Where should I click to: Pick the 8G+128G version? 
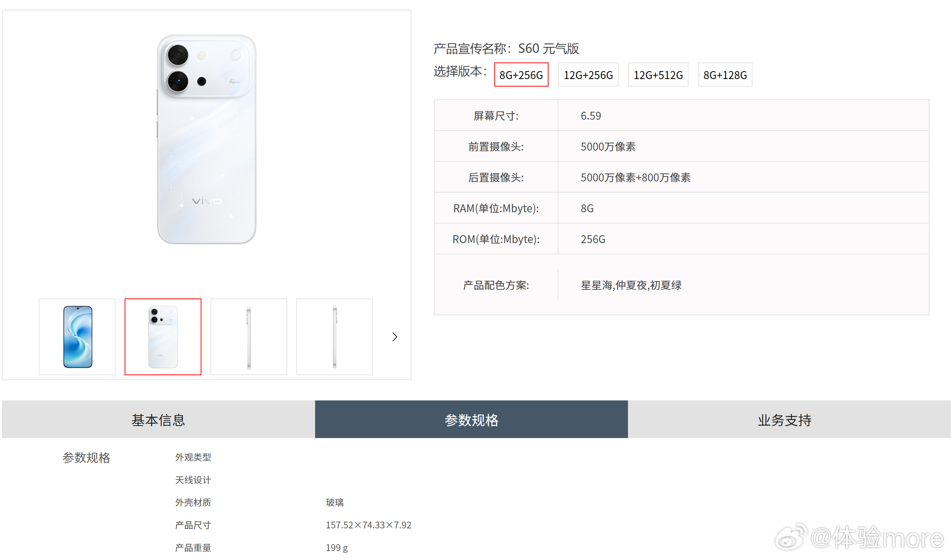point(725,75)
